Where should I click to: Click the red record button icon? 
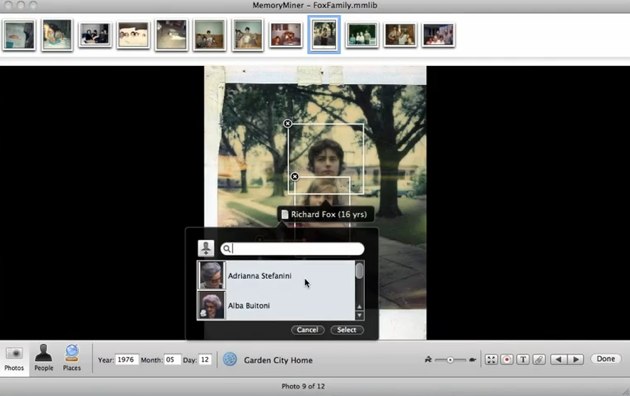point(507,359)
